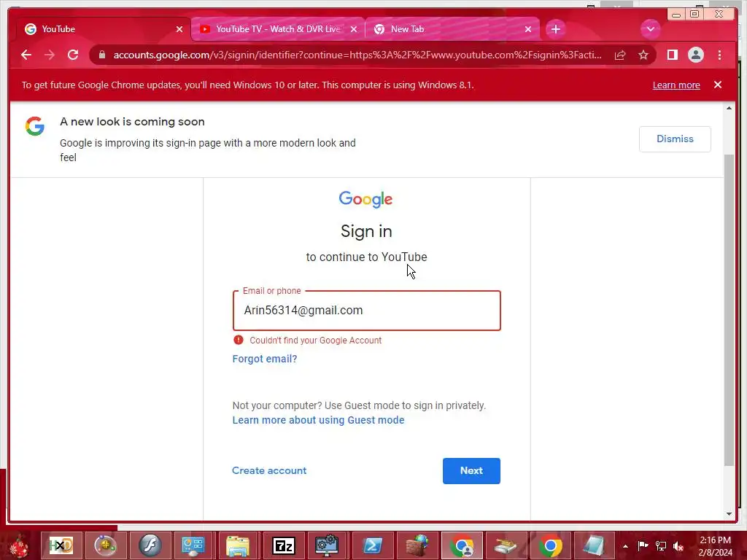The image size is (747, 560).
Task: Dismiss the Windows update infobar
Action: [x=718, y=85]
